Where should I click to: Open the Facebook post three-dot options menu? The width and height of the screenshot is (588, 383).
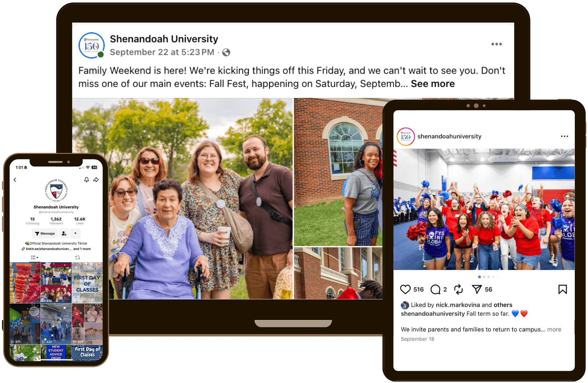[x=496, y=44]
